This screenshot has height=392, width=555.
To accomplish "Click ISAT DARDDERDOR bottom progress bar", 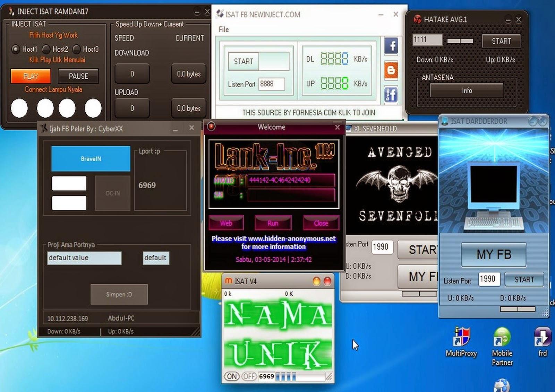I will point(518,309).
